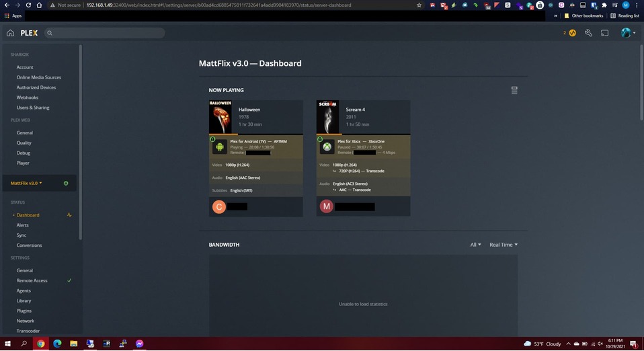Expand the MattFlix v3.0 server dropdown
644x351 pixels.
26,183
